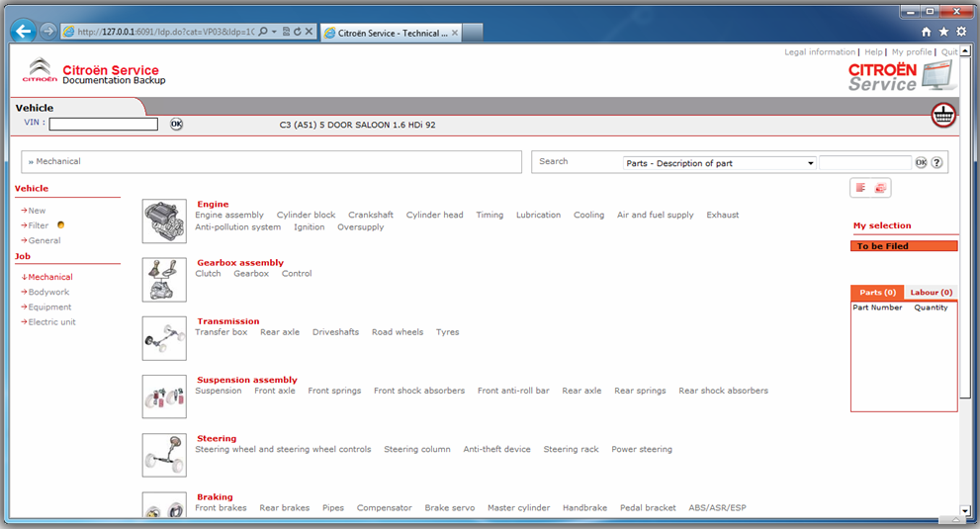The width and height of the screenshot is (980, 529).
Task: Open browser tools gear
Action: pos(961,32)
